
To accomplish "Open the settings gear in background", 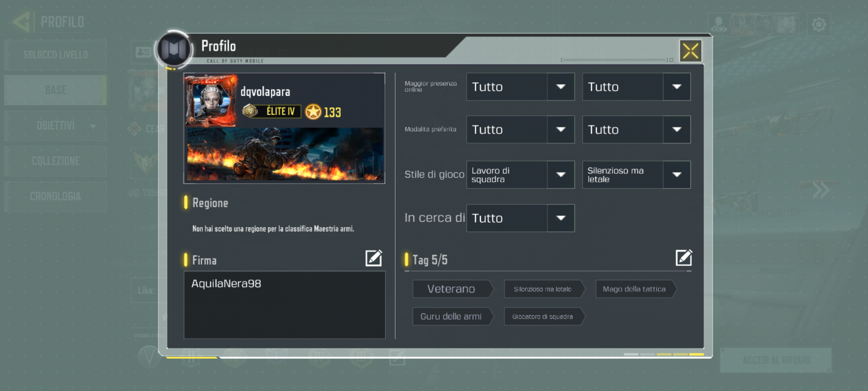I will coord(819,25).
